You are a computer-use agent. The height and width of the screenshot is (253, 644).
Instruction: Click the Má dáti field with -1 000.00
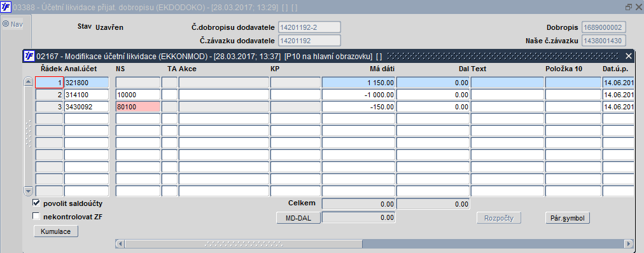click(x=358, y=95)
